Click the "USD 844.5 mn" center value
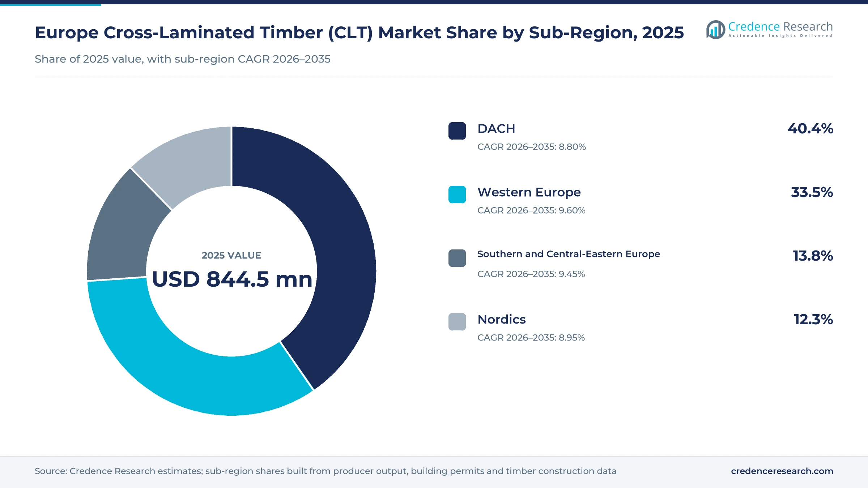This screenshot has width=868, height=488. (232, 279)
